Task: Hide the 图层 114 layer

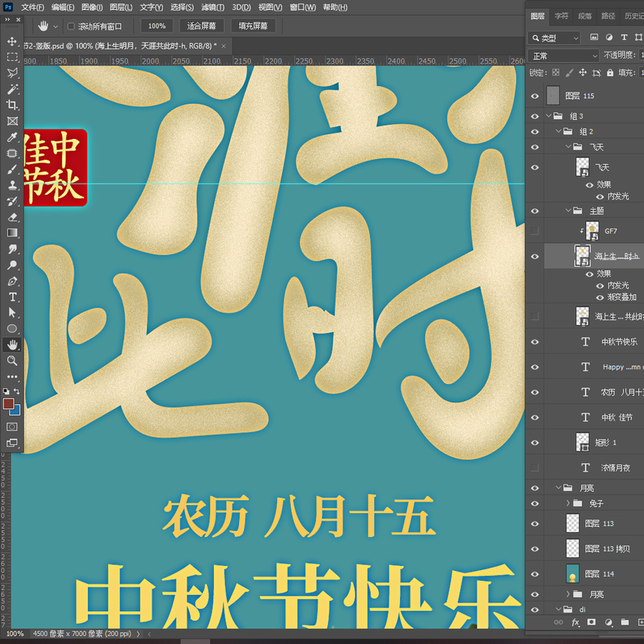Action: [x=535, y=574]
